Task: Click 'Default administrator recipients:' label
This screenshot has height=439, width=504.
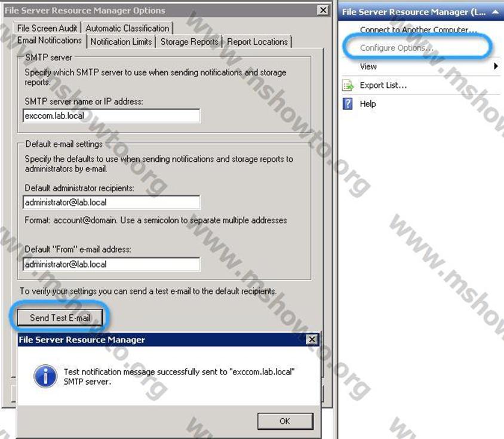Action: click(x=79, y=188)
